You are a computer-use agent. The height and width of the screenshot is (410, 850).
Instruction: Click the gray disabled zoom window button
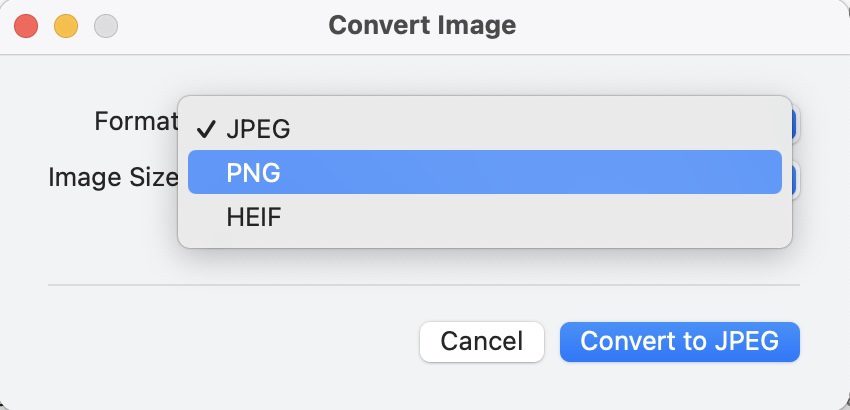(x=105, y=26)
